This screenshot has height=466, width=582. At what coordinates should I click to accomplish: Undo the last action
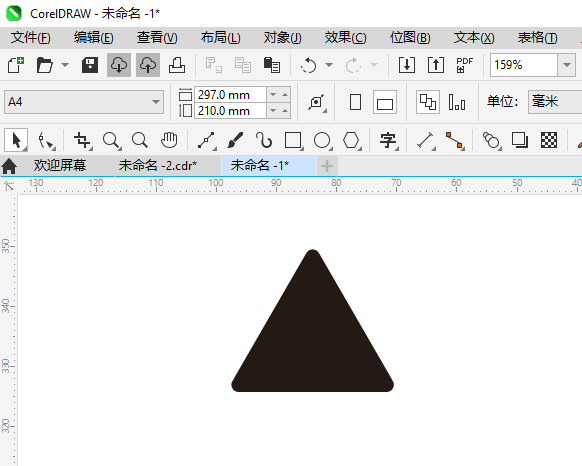[308, 65]
